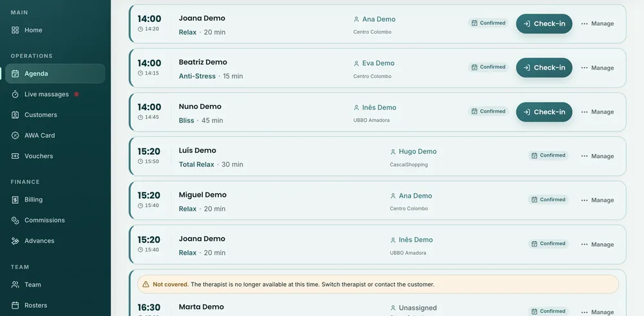The image size is (644, 316).
Task: Open the Customers page
Action: [x=55, y=115]
